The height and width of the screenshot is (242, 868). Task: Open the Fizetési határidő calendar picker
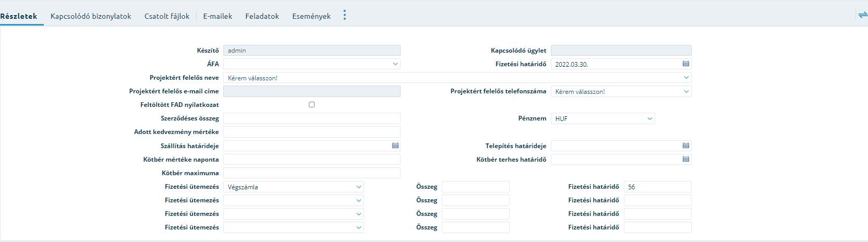(686, 64)
